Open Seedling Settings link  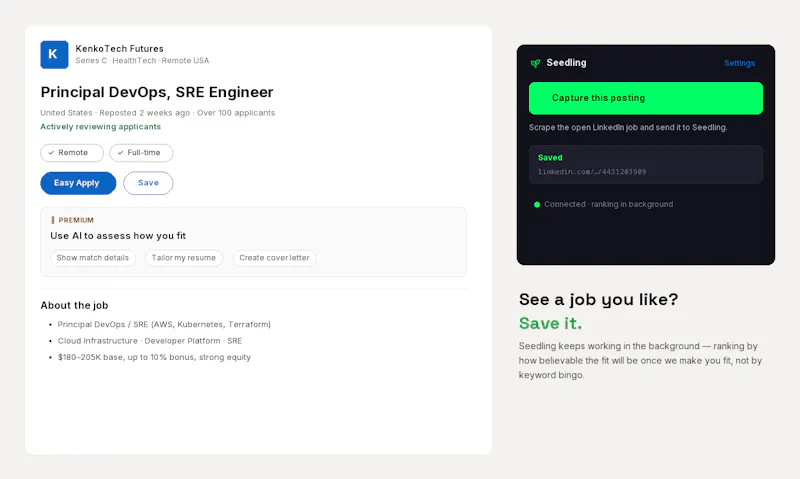coord(739,63)
